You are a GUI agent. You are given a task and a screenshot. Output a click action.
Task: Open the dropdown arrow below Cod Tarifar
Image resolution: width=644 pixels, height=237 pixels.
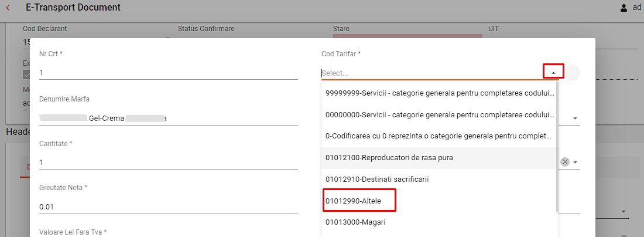576,118
